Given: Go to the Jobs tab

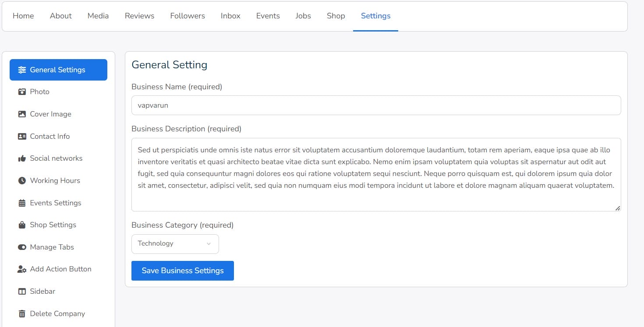Looking at the screenshot, I should pos(303,16).
